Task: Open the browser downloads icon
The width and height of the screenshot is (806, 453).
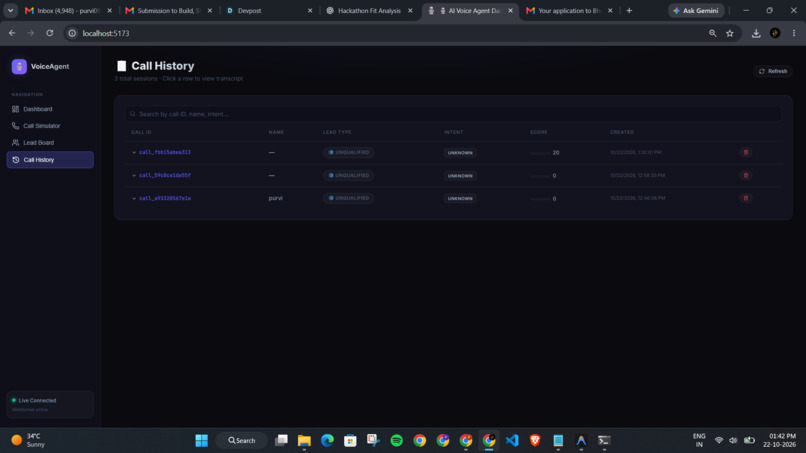Action: (756, 33)
